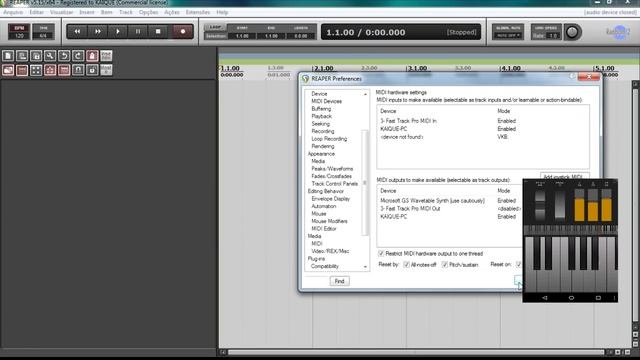
Task: Click the horizontal scrollbar of arrange view
Action: click(416, 352)
